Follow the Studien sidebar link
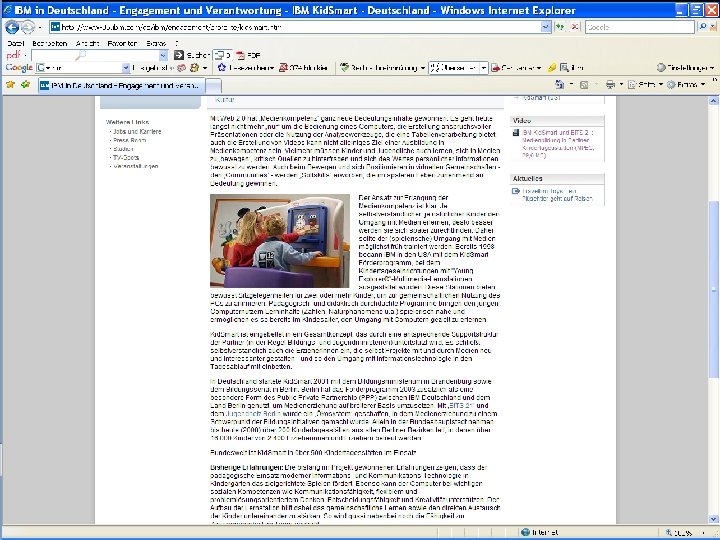 pyautogui.click(x=123, y=149)
